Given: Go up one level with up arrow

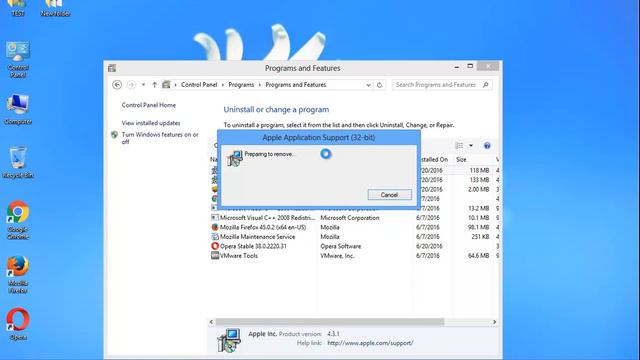Looking at the screenshot, I should [x=154, y=84].
